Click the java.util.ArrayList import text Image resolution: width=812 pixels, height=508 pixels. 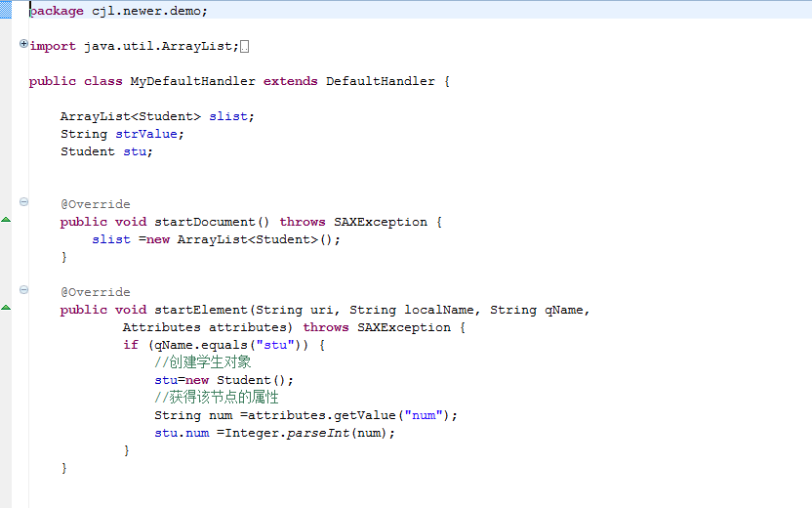tap(158, 46)
